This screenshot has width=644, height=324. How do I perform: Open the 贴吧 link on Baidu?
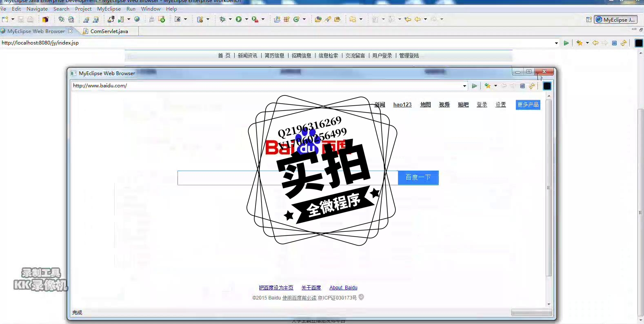pos(463,105)
